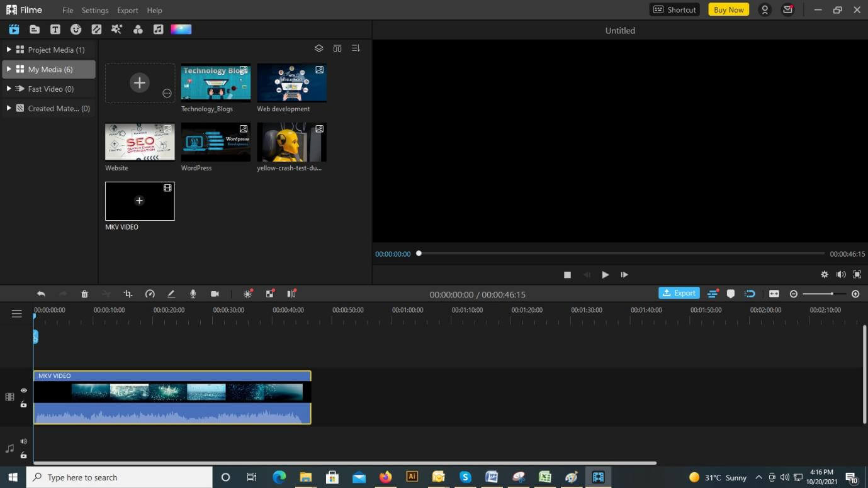The height and width of the screenshot is (488, 868).
Task: Open the Audio music note tab icon
Action: coord(159,29)
